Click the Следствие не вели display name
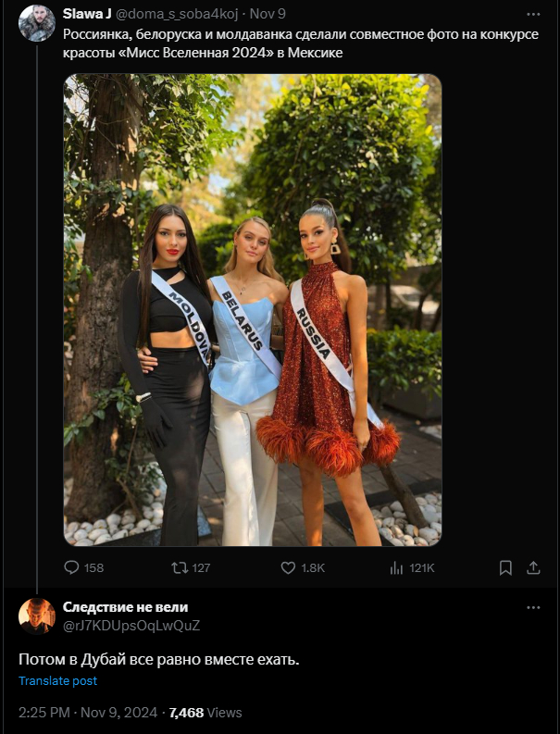Screen dimensions: 560x734 click(x=125, y=607)
